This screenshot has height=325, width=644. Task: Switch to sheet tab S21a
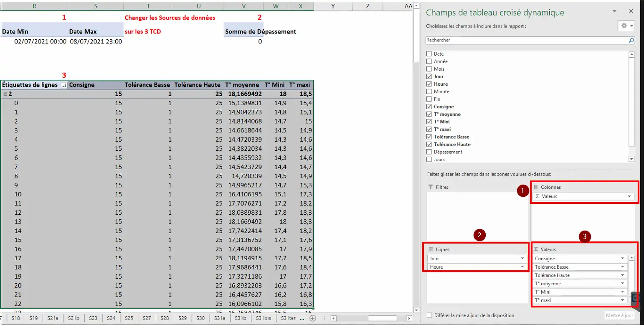pyautogui.click(x=53, y=318)
